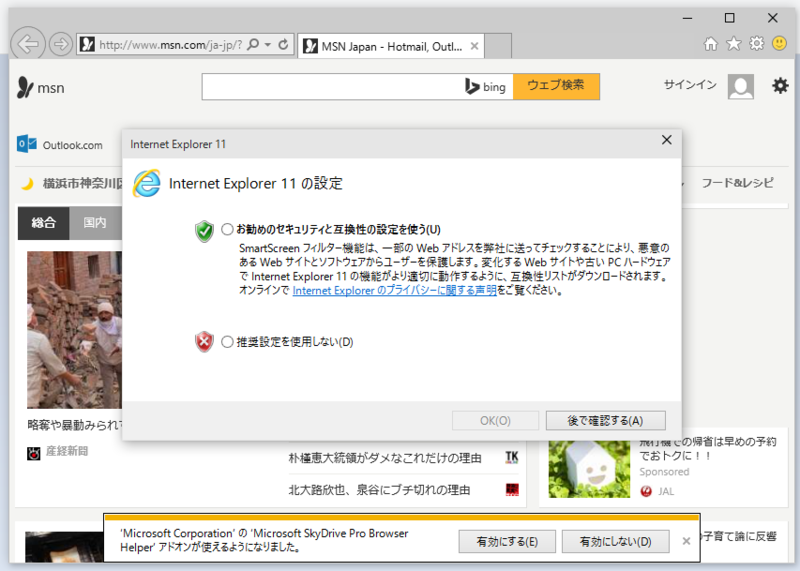
Task: Click the address bar URL text
Action: point(170,45)
